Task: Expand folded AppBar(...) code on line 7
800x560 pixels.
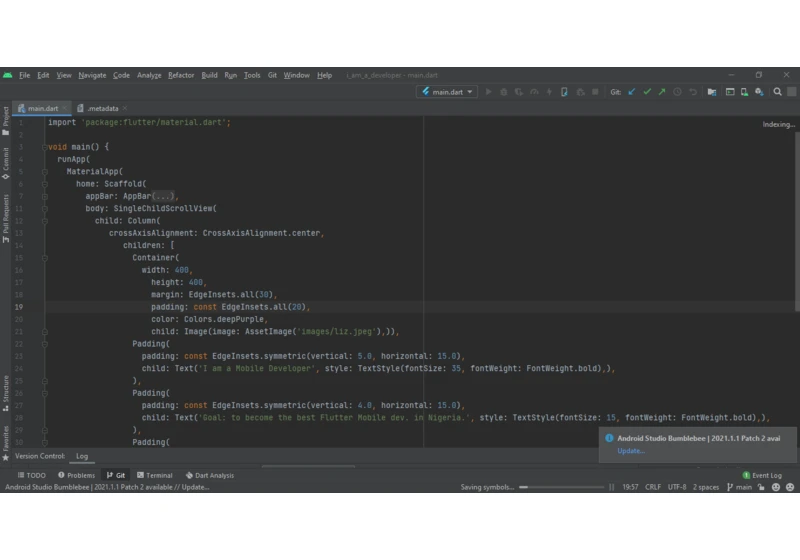Action: click(x=163, y=196)
